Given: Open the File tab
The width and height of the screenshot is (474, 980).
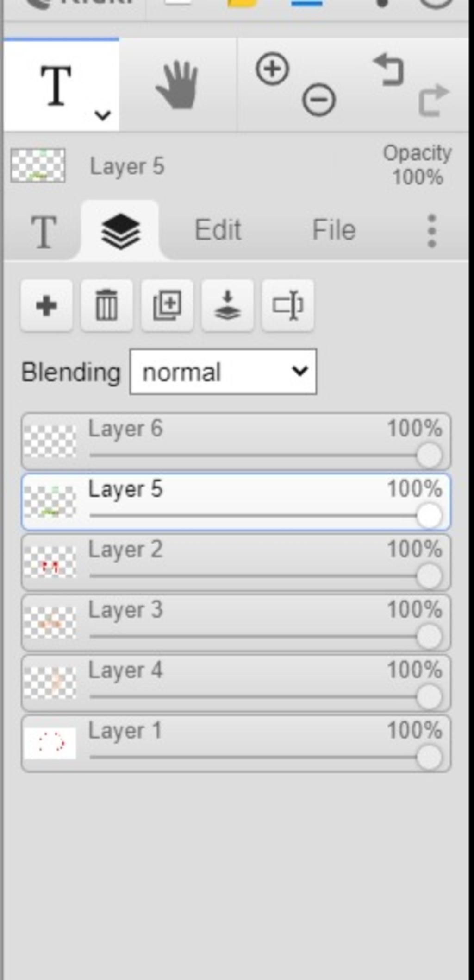Looking at the screenshot, I should tap(334, 230).
